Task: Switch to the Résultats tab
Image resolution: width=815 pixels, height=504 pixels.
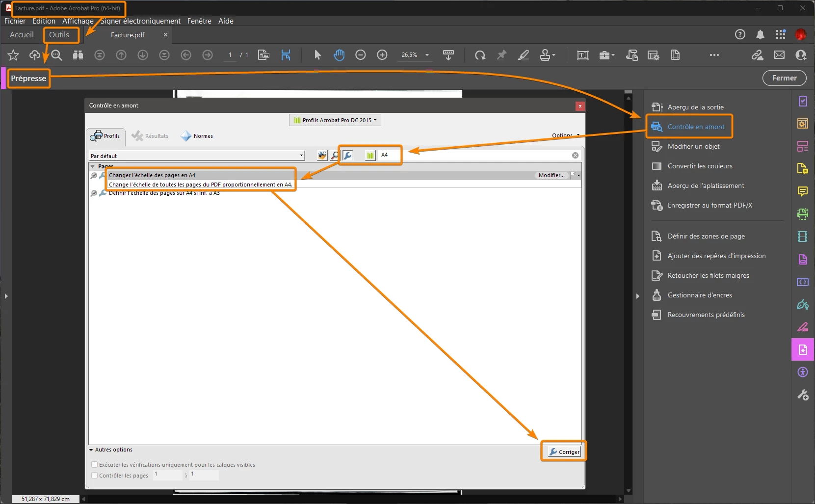Action: coord(150,136)
